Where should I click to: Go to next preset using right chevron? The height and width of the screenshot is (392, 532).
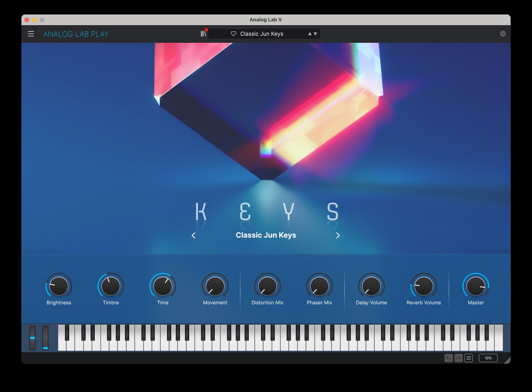click(338, 235)
